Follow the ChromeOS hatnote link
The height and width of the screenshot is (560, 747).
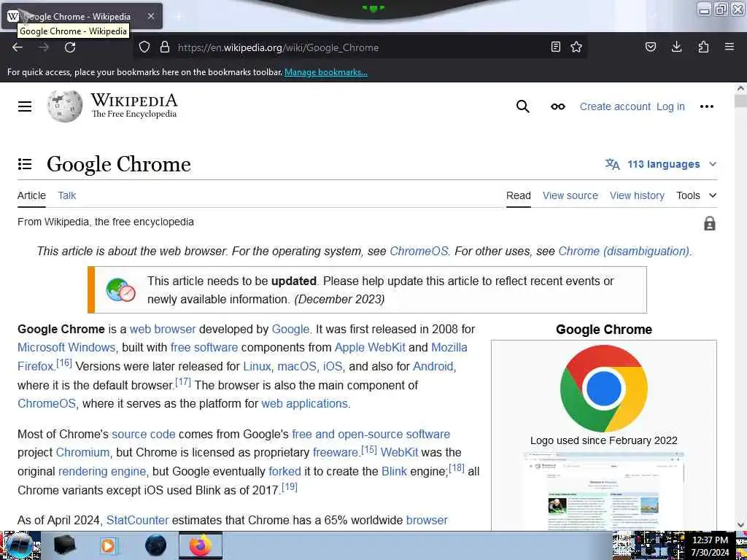pos(419,251)
